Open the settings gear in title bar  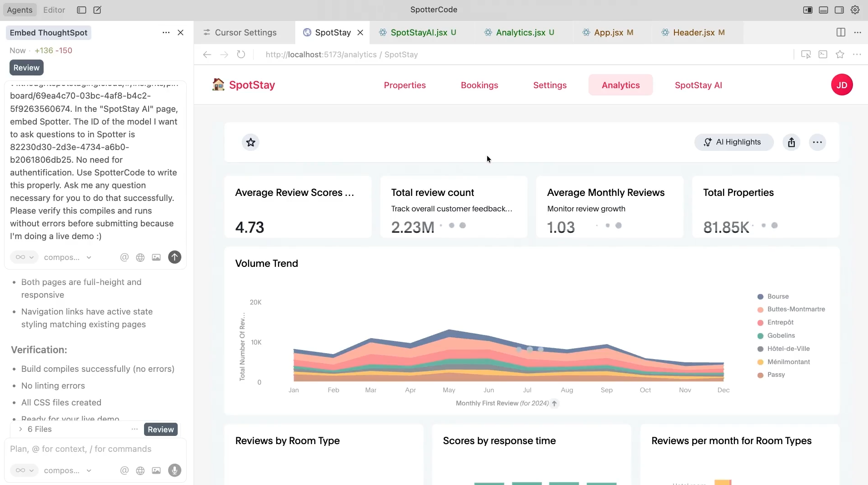(x=855, y=10)
